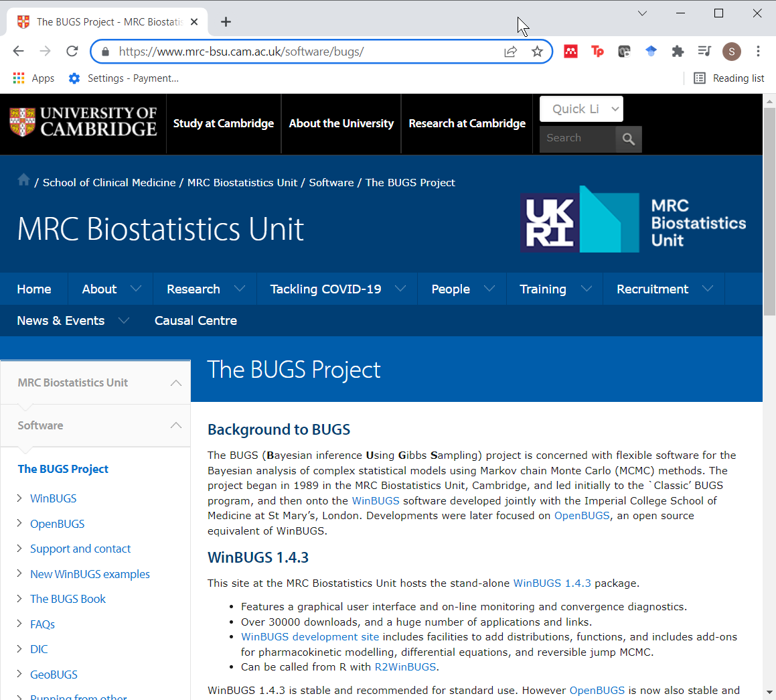
Task: Click the home icon in breadcrumb
Action: click(x=23, y=180)
